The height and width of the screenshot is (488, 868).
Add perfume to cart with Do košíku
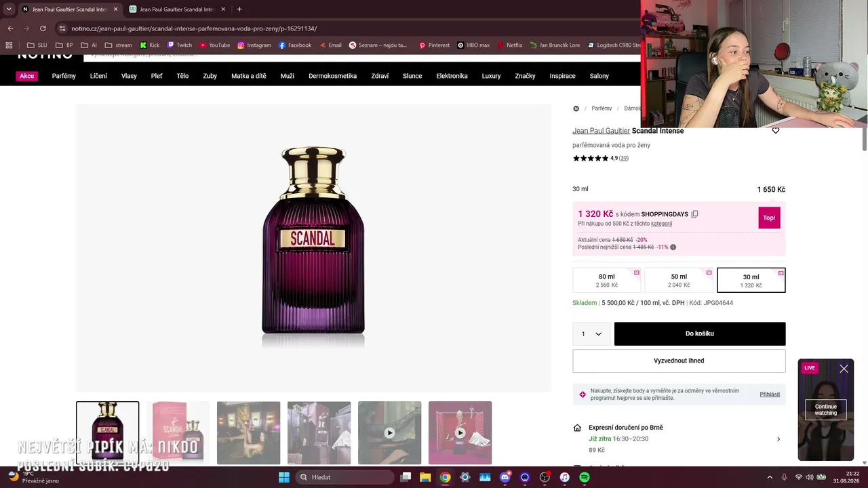click(x=700, y=333)
